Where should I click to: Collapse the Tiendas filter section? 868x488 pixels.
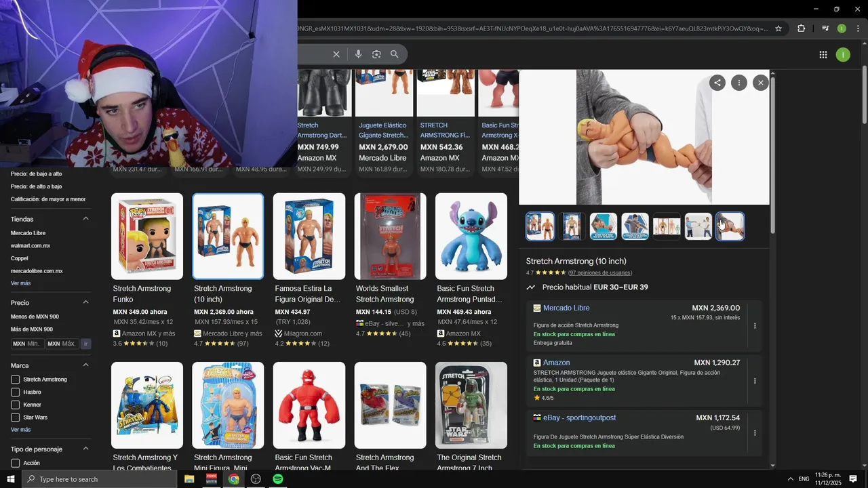click(85, 219)
